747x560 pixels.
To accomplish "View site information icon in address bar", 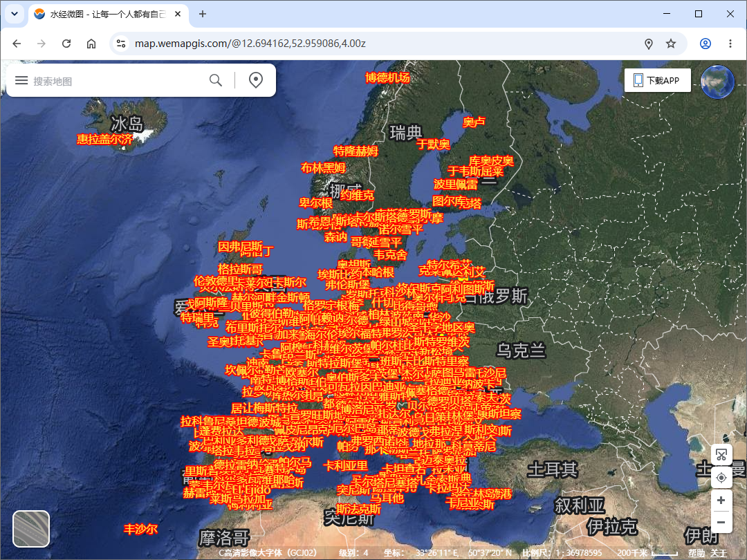I will pyautogui.click(x=121, y=44).
